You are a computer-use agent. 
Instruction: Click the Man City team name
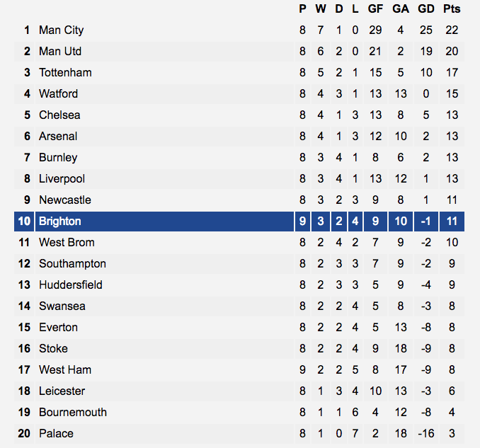61,30
